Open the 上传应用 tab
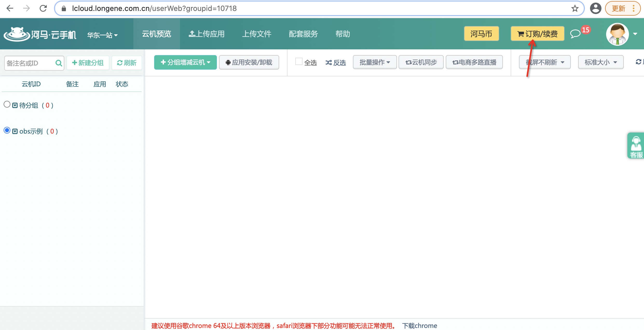This screenshot has height=330, width=644. click(207, 34)
